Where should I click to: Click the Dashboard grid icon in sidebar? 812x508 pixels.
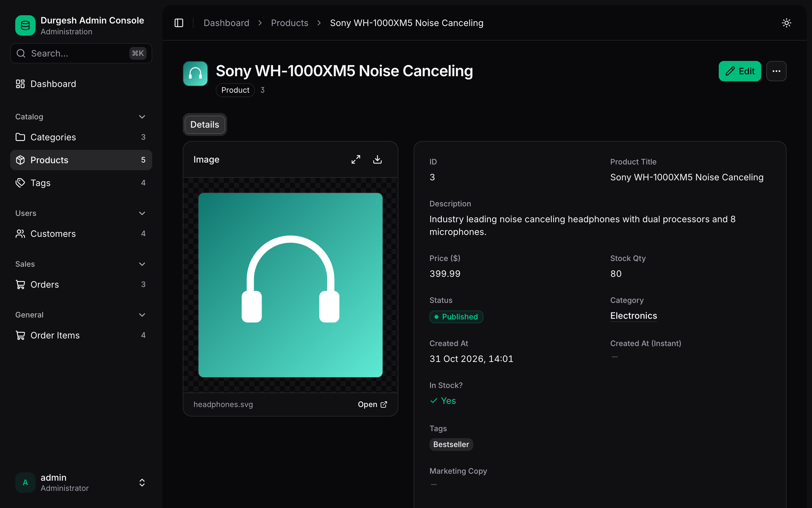coord(21,84)
